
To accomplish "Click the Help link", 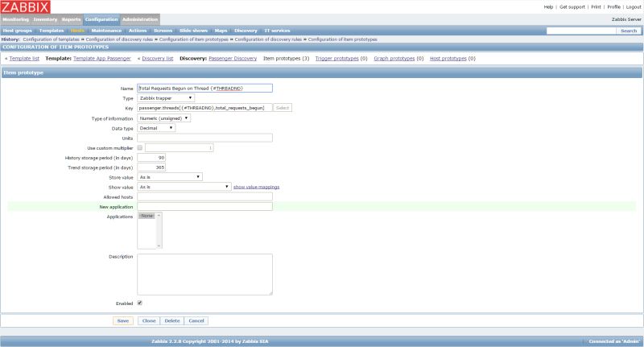I will point(548,7).
